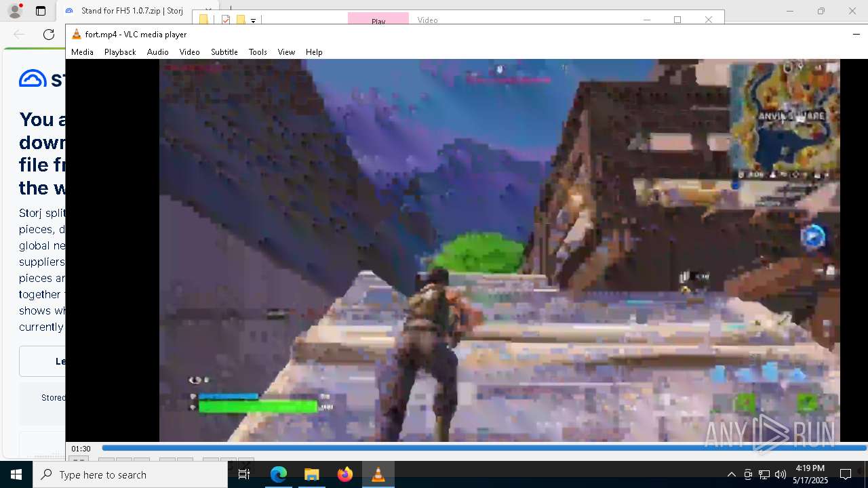
Task: Open the Windows Start menu
Action: click(16, 474)
